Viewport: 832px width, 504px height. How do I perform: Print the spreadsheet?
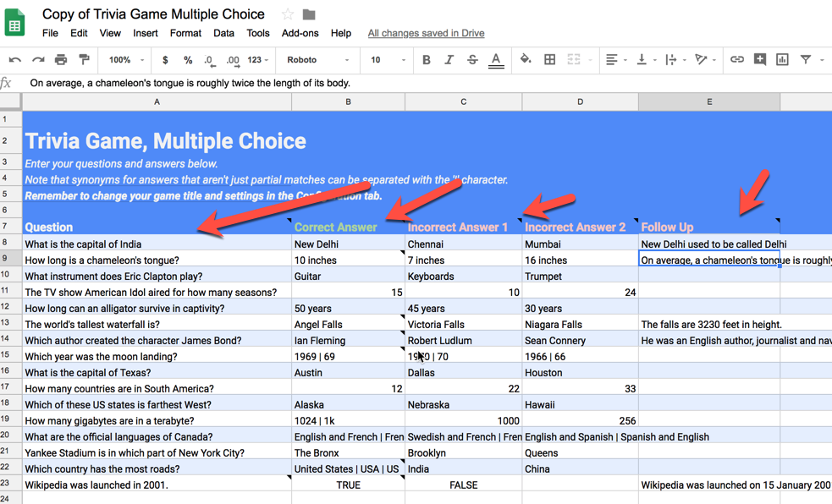[x=61, y=60]
